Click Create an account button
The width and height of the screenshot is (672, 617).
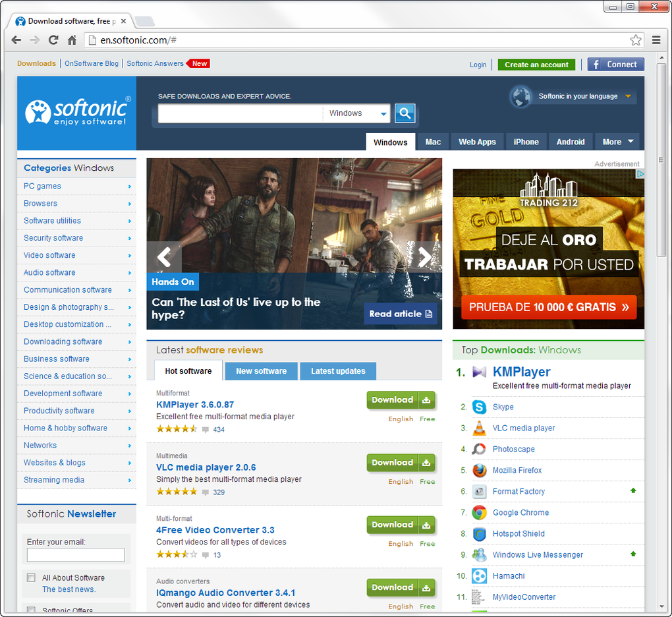pos(536,65)
